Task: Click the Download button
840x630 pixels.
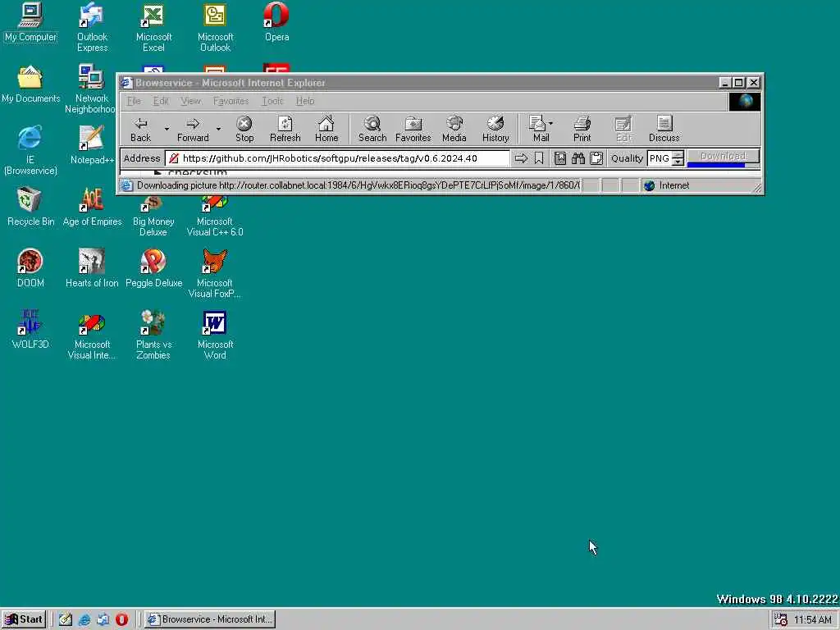Action: [724, 155]
